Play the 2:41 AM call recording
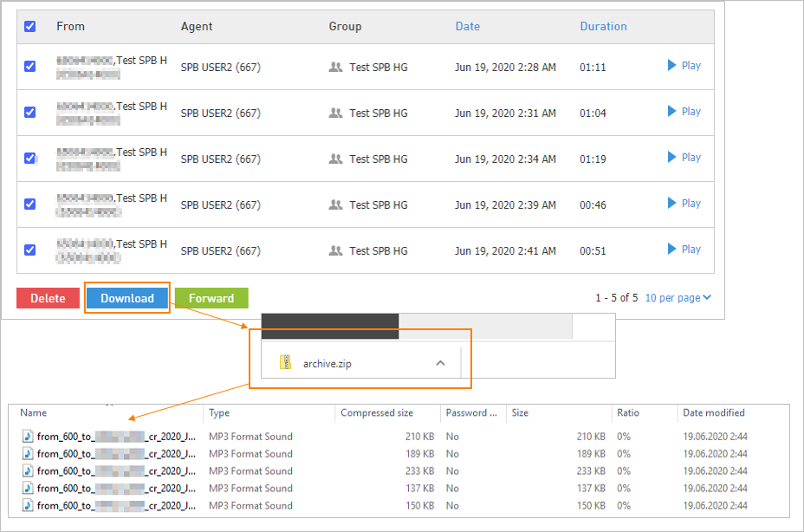The image size is (804, 532). click(684, 249)
